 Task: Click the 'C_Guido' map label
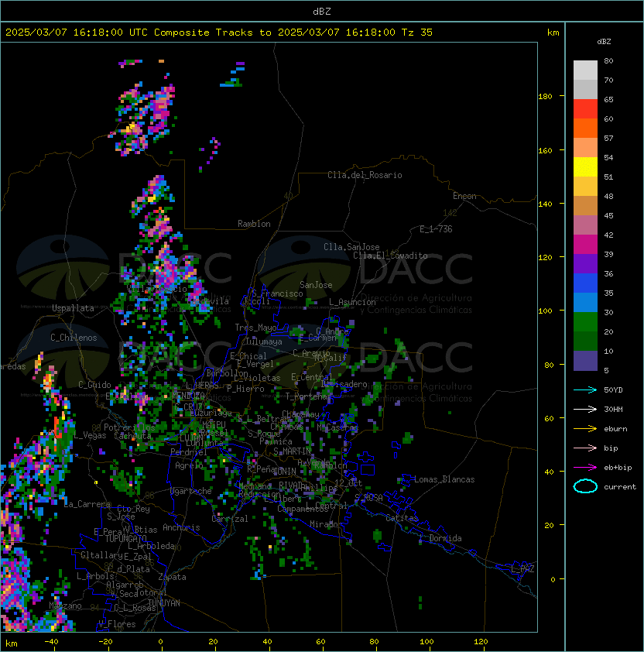click(x=94, y=385)
